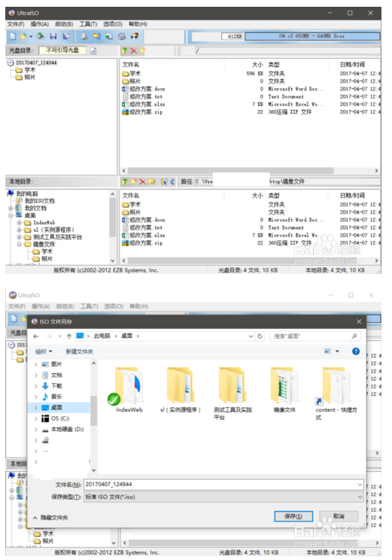Click the disc capacity usage bar
Screen dimensions: 392x560
click(x=312, y=36)
